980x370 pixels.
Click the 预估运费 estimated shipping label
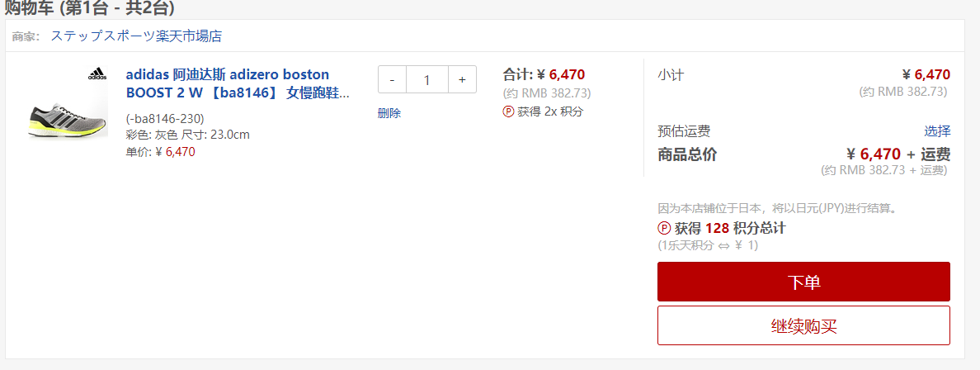click(x=684, y=130)
